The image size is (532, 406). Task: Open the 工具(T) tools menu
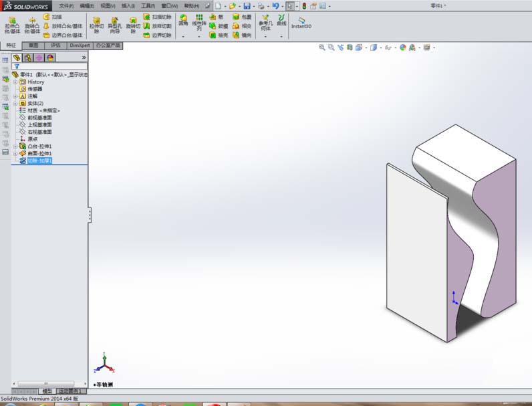click(148, 6)
